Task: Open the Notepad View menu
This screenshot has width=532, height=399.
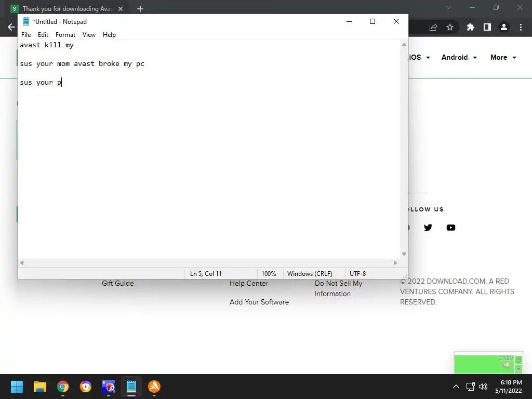Action: click(x=89, y=35)
